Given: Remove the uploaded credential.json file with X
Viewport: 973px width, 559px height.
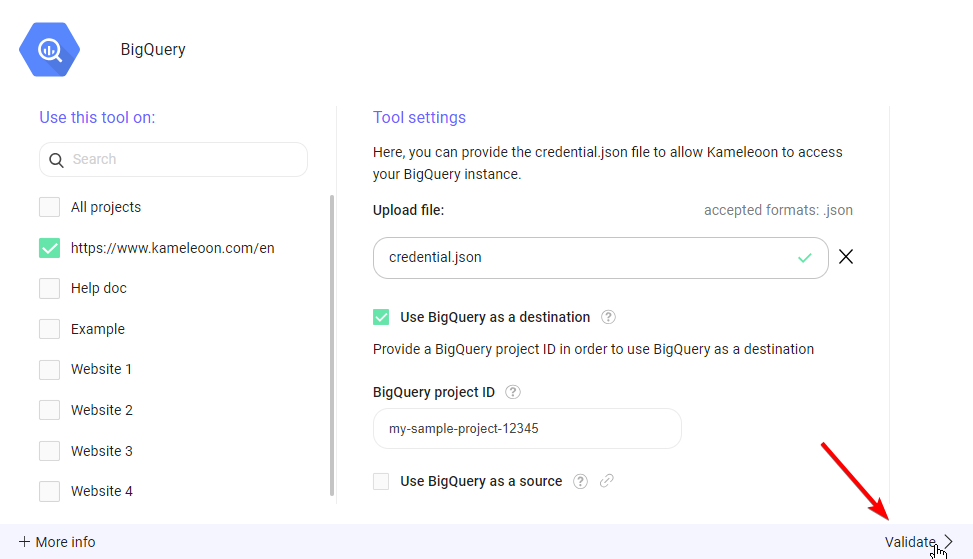Looking at the screenshot, I should (x=846, y=257).
